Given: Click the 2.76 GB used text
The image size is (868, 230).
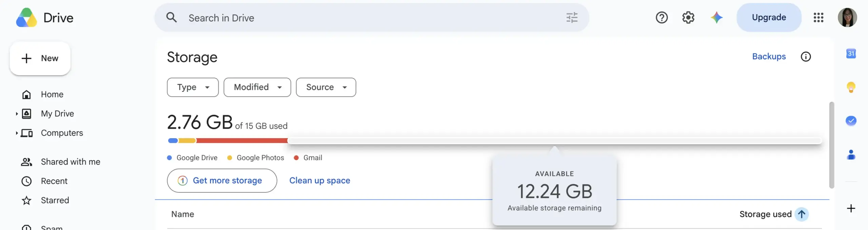Looking at the screenshot, I should tap(227, 122).
